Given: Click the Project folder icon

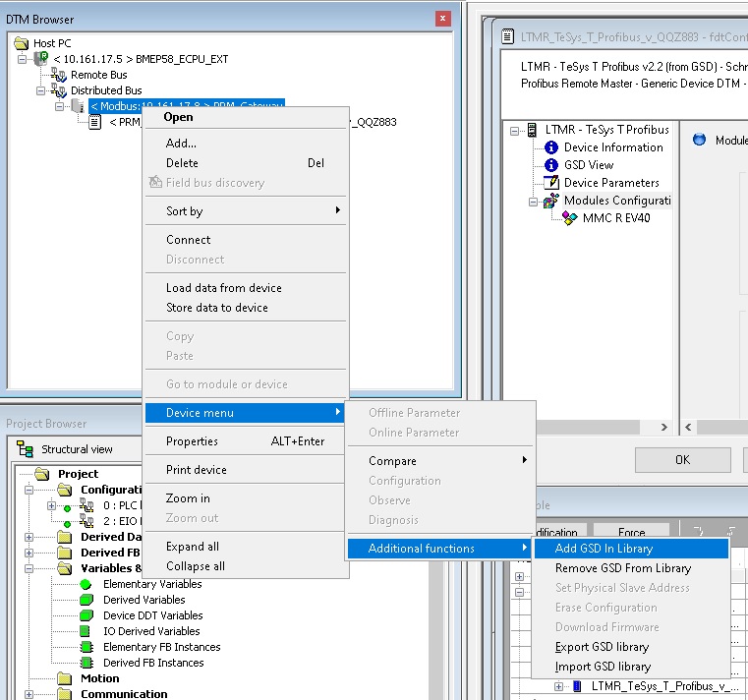Looking at the screenshot, I should click(x=42, y=474).
